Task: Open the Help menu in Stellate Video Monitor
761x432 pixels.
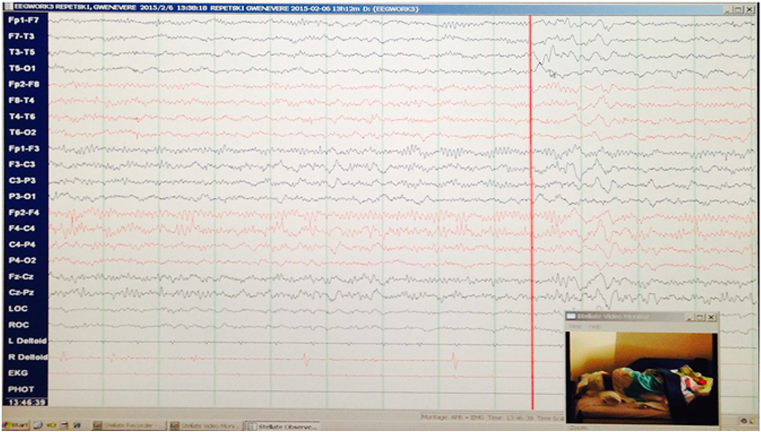Action: (595, 326)
